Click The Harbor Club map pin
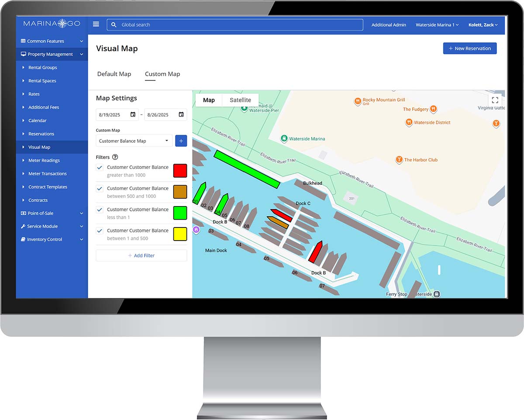 coord(399,160)
